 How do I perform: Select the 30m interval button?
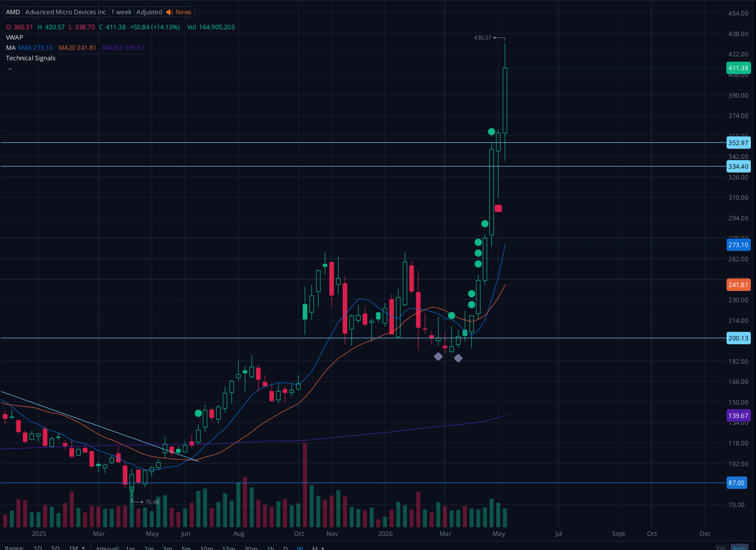pos(251,548)
